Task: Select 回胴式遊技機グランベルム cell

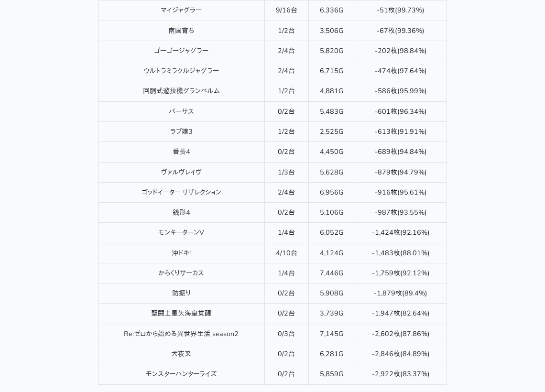Action: coord(181,91)
